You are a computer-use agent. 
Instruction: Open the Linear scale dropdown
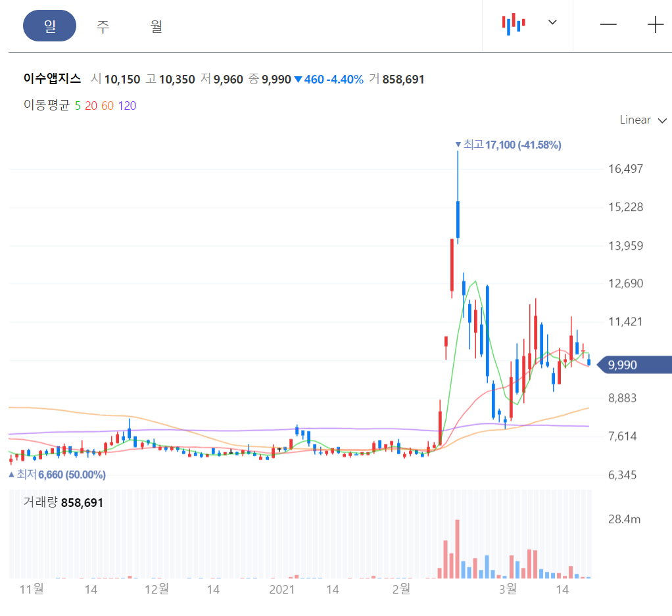point(643,120)
